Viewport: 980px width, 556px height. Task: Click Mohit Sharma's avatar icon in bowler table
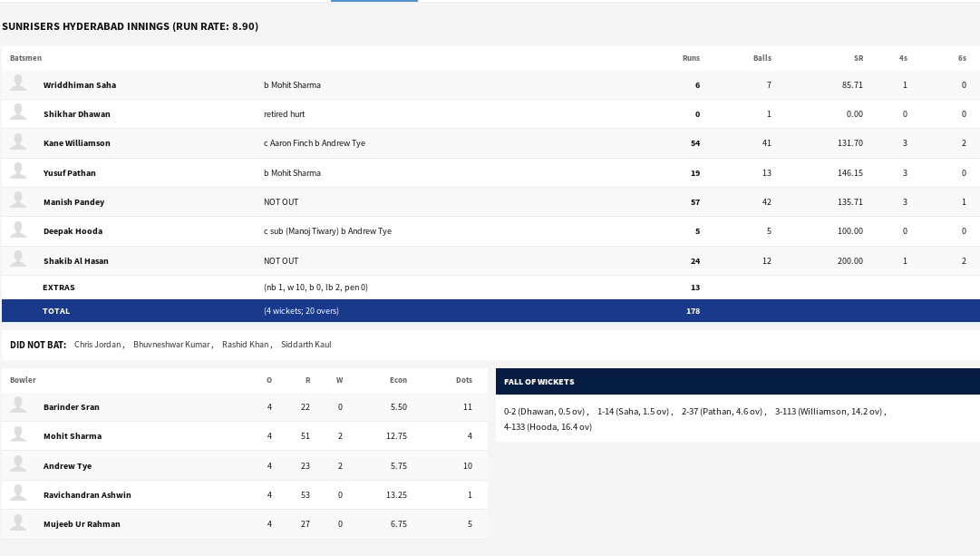click(19, 434)
